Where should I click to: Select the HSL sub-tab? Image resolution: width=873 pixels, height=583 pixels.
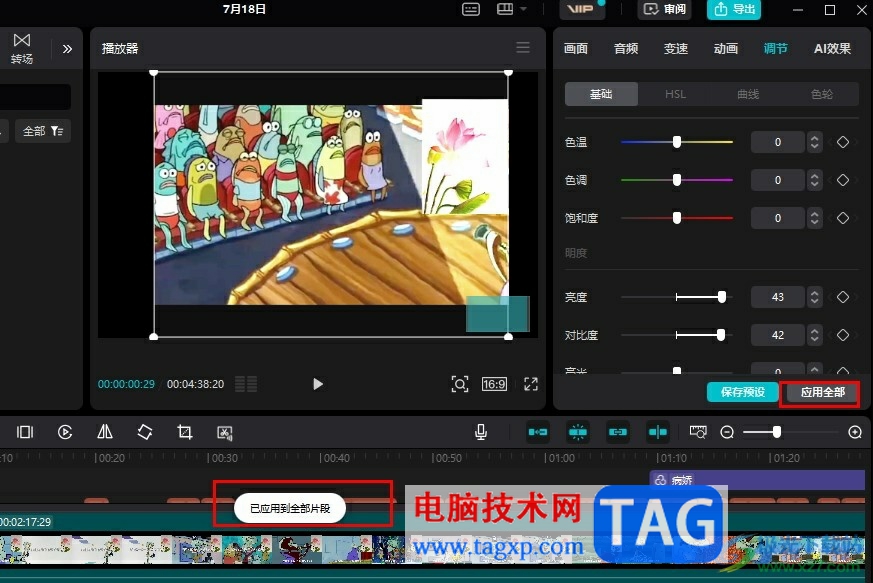(675, 94)
